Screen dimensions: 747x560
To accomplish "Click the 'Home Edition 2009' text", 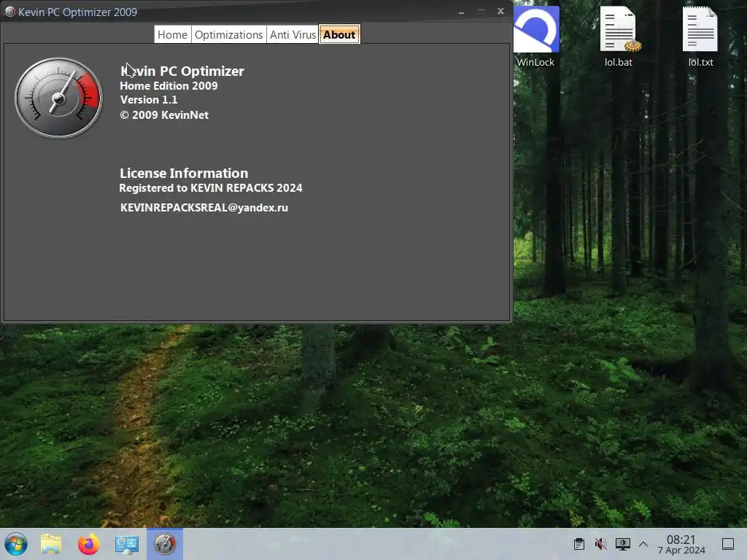I will click(x=169, y=86).
